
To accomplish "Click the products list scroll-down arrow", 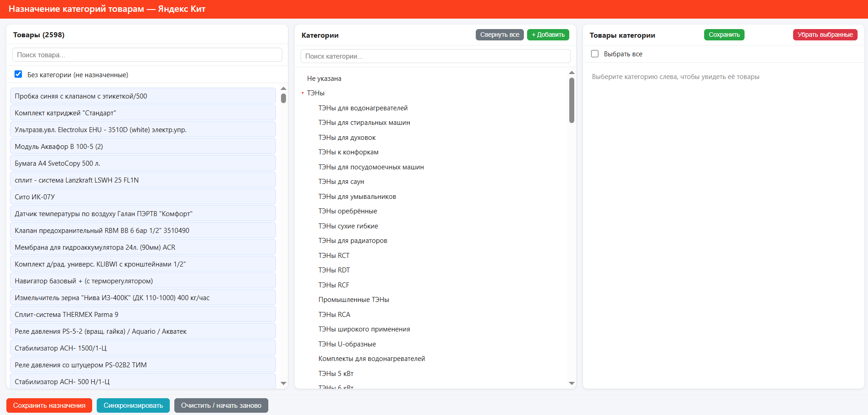I will [283, 383].
